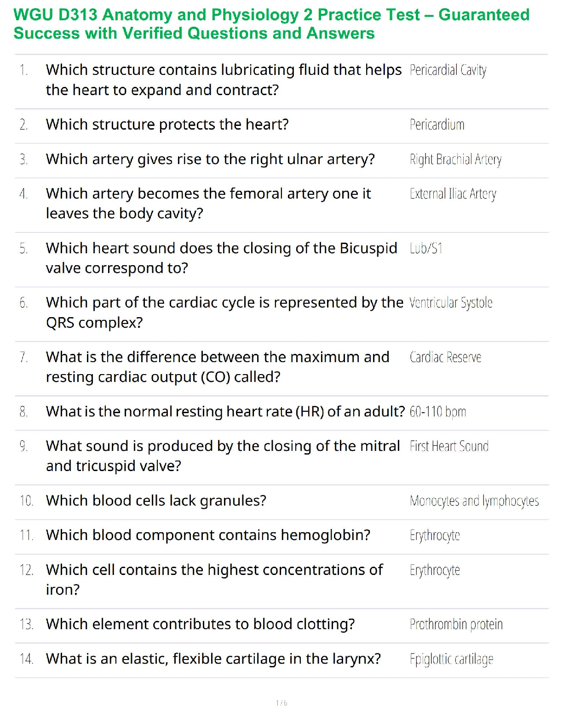563x728 pixels.
Task: Click the question about normal resting heart rate
Action: tap(225, 412)
